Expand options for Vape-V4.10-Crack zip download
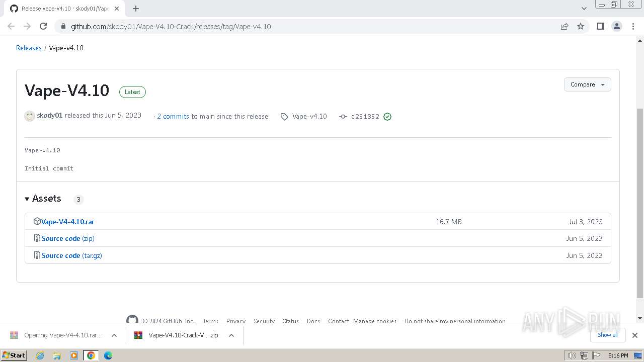This screenshot has height=362, width=644. [231, 335]
